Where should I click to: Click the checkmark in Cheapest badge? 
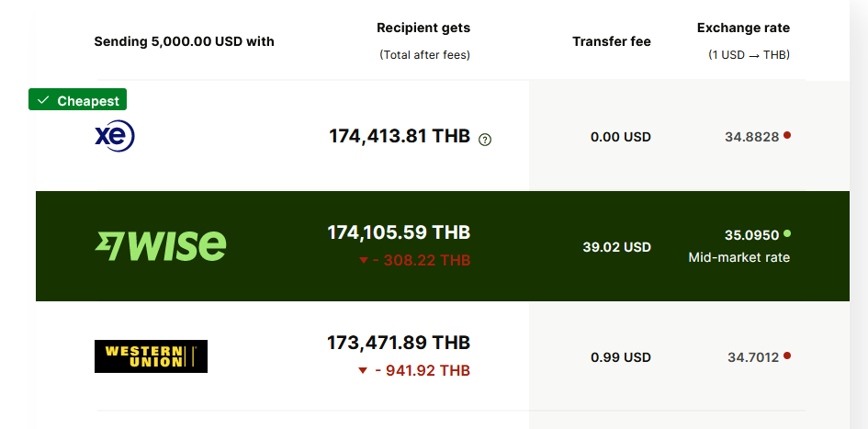42,100
